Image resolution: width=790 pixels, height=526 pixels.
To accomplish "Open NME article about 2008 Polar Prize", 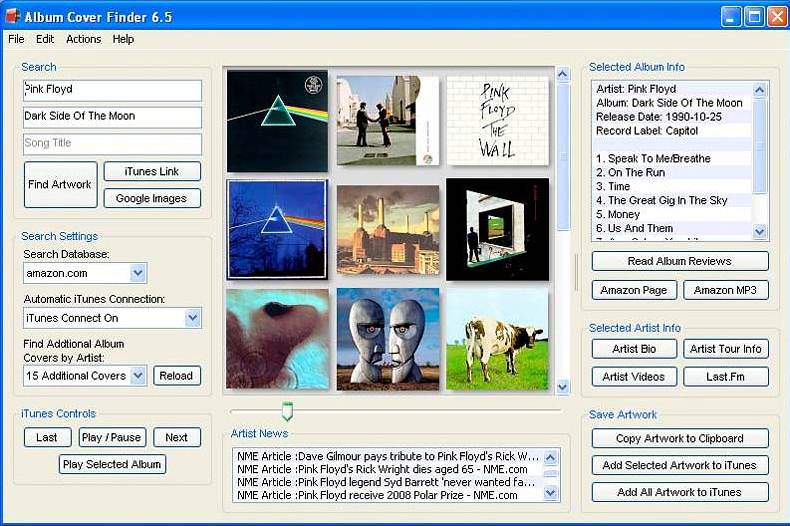I will tap(388, 495).
